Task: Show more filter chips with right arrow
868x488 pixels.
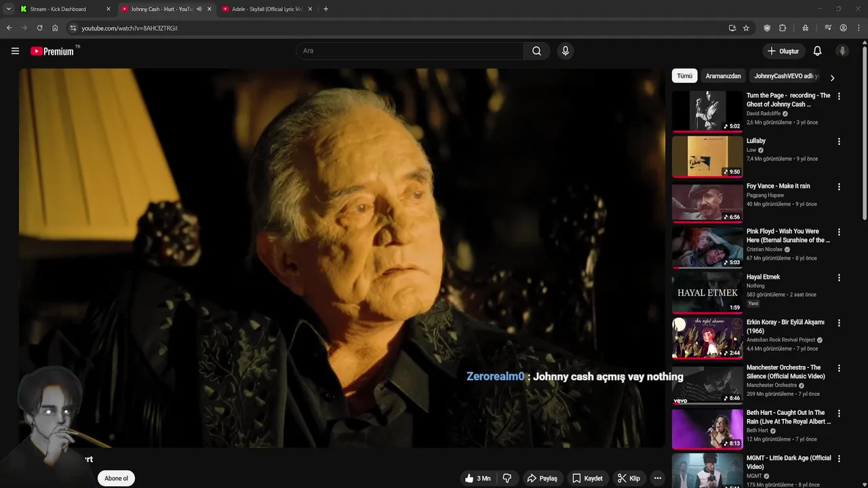Action: click(x=832, y=77)
